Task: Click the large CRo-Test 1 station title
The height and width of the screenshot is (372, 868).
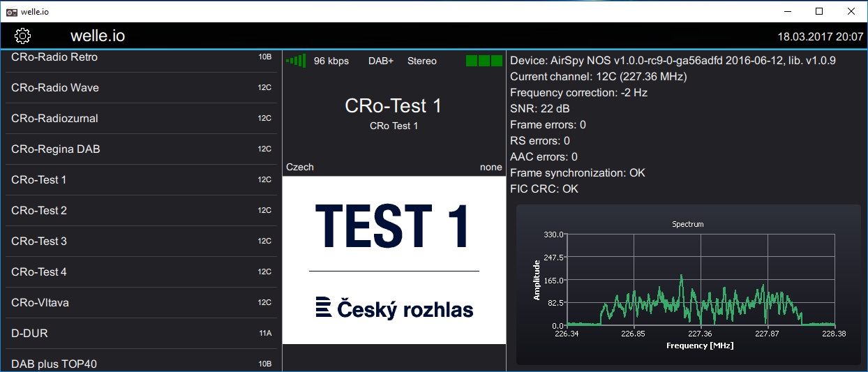Action: coord(394,106)
